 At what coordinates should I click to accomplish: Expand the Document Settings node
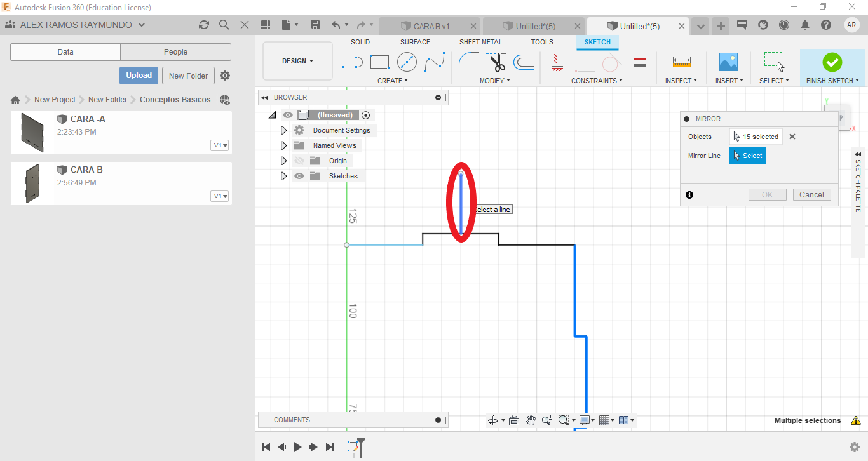click(x=283, y=130)
